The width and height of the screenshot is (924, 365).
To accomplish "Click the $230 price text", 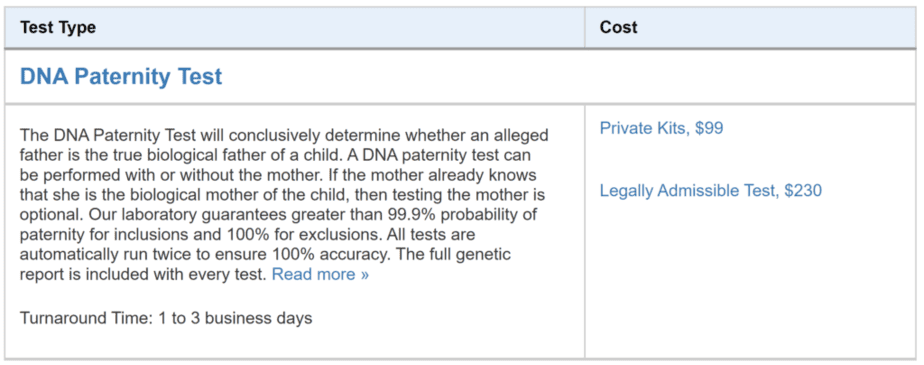I will [x=803, y=191].
